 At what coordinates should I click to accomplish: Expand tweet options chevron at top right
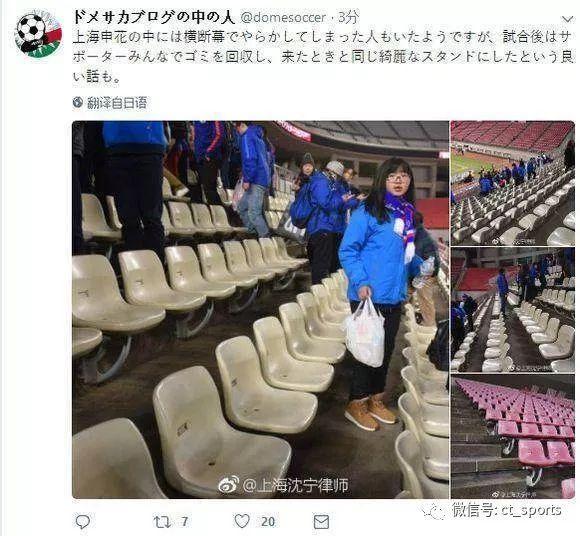[x=567, y=18]
